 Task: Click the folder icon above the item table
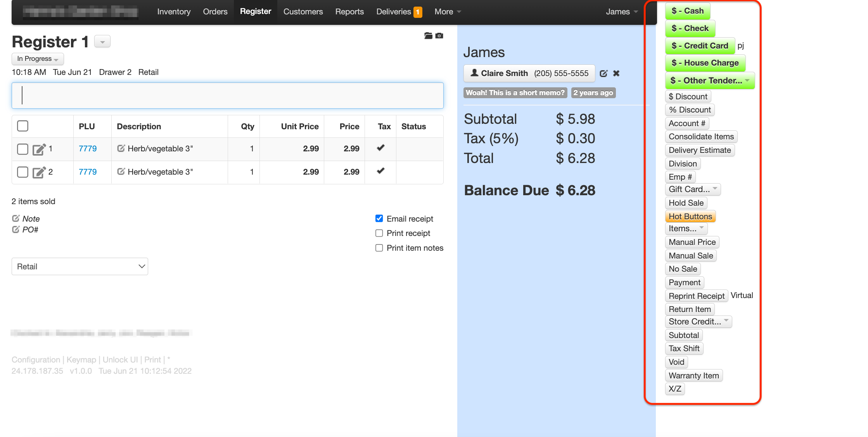pos(428,36)
